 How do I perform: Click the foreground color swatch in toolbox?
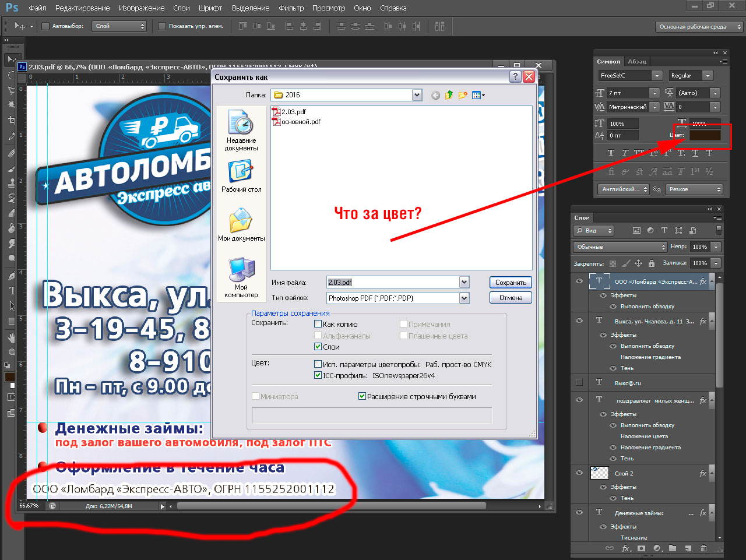tap(9, 377)
